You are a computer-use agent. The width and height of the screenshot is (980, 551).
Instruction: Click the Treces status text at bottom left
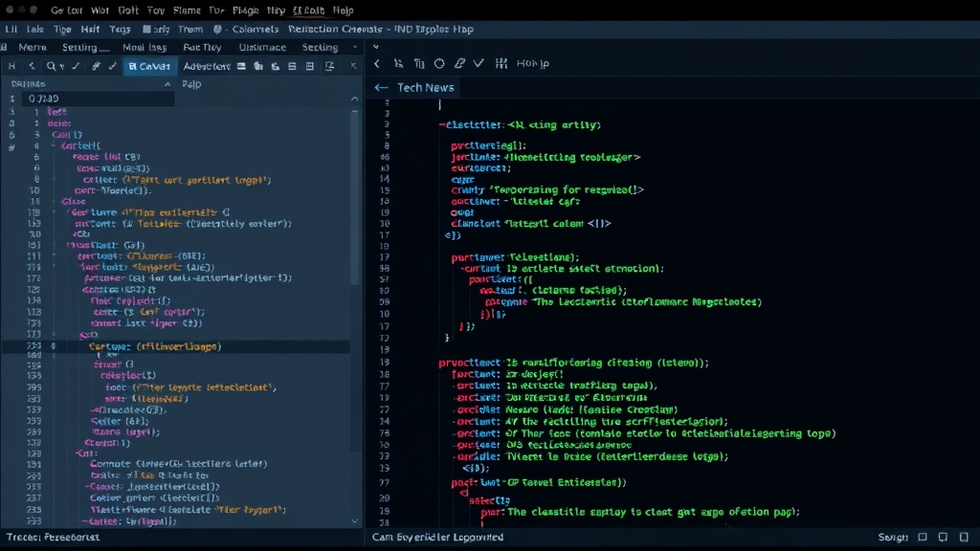[53, 538]
